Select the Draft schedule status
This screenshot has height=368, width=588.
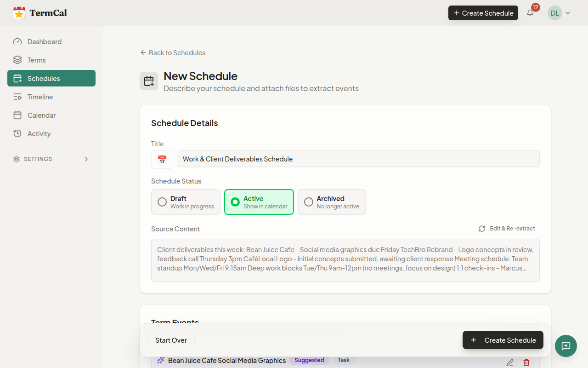pyautogui.click(x=186, y=201)
